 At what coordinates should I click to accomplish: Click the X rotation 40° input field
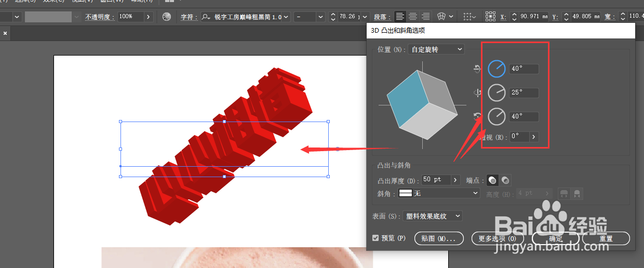point(524,69)
